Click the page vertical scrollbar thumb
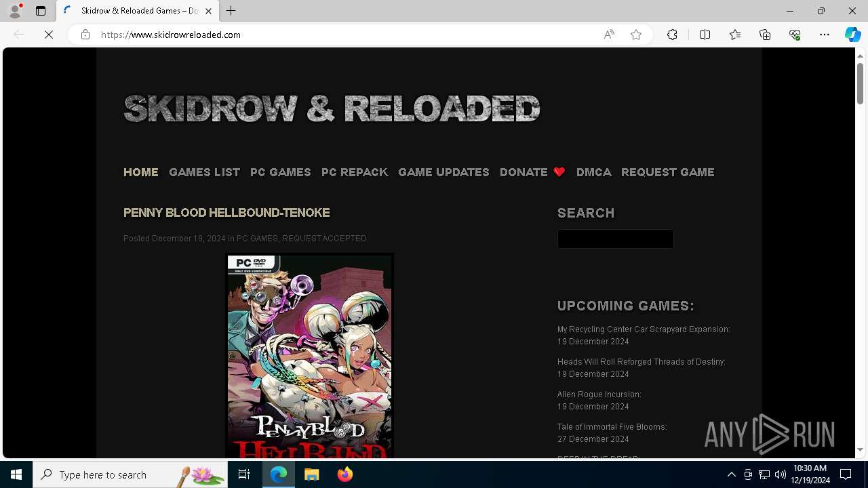This screenshot has height=488, width=868. [860, 83]
